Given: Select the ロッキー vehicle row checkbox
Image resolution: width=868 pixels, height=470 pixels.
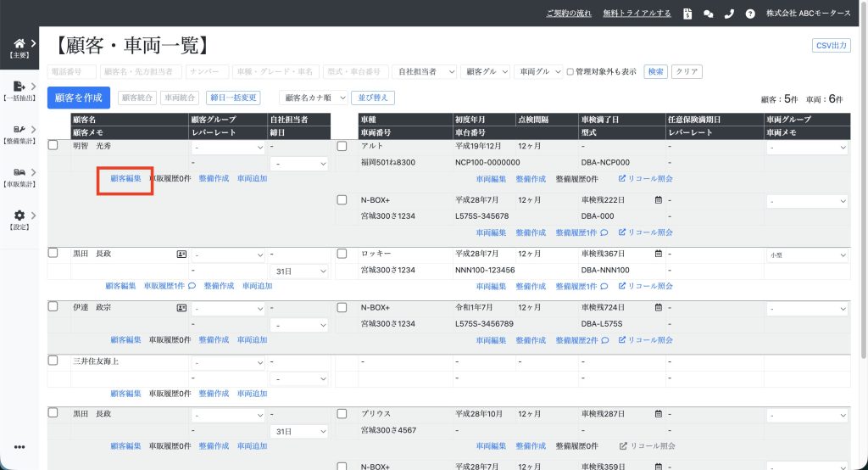Looking at the screenshot, I should point(342,254).
